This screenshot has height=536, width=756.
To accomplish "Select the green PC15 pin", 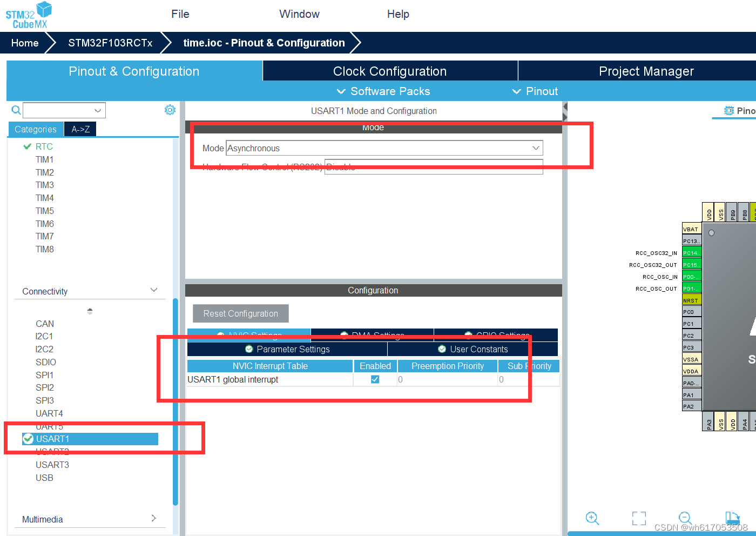I will pyautogui.click(x=692, y=264).
